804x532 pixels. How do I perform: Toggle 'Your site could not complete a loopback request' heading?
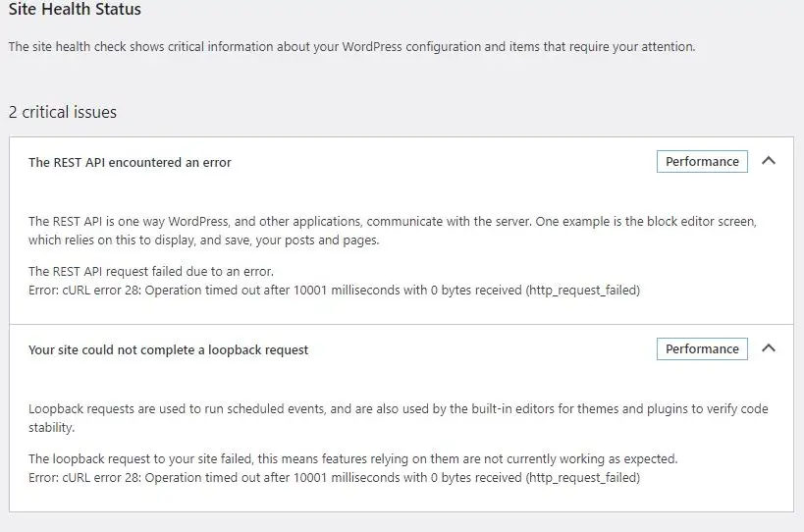tap(168, 350)
